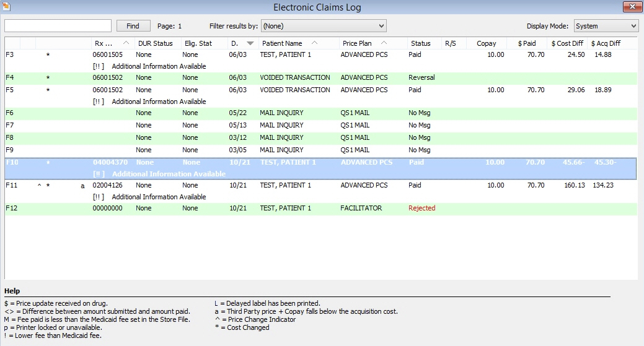Open the Filter results by dropdown
Viewport: 644px width, 346px height.
[x=324, y=26]
